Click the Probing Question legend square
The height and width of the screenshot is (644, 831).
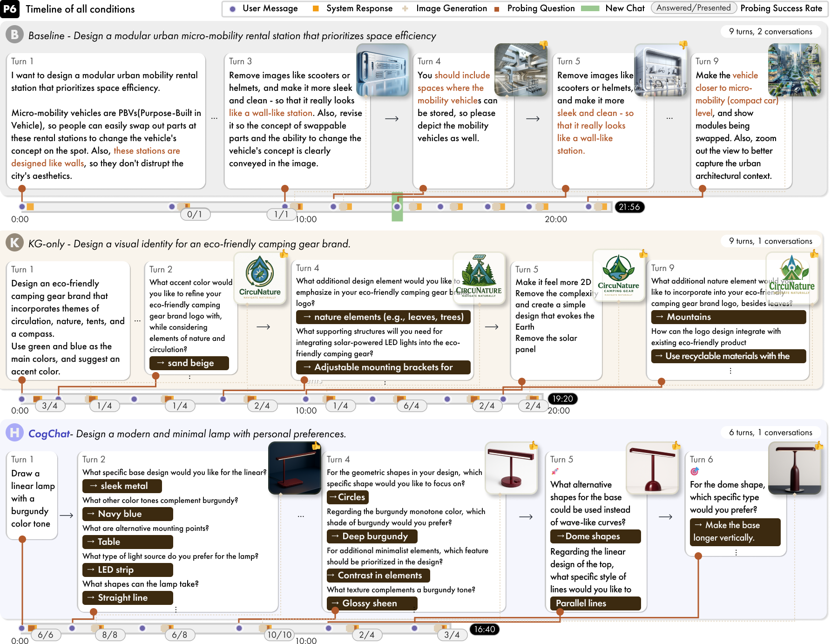click(497, 9)
